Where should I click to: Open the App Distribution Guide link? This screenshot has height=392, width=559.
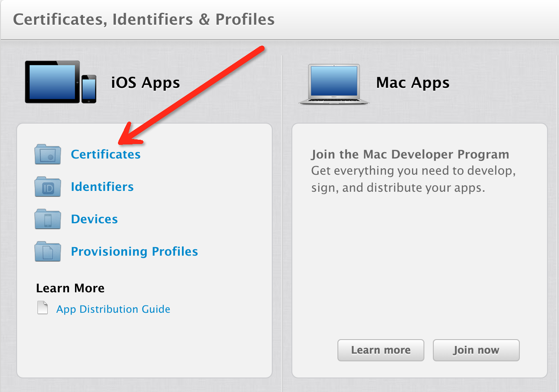coord(113,309)
